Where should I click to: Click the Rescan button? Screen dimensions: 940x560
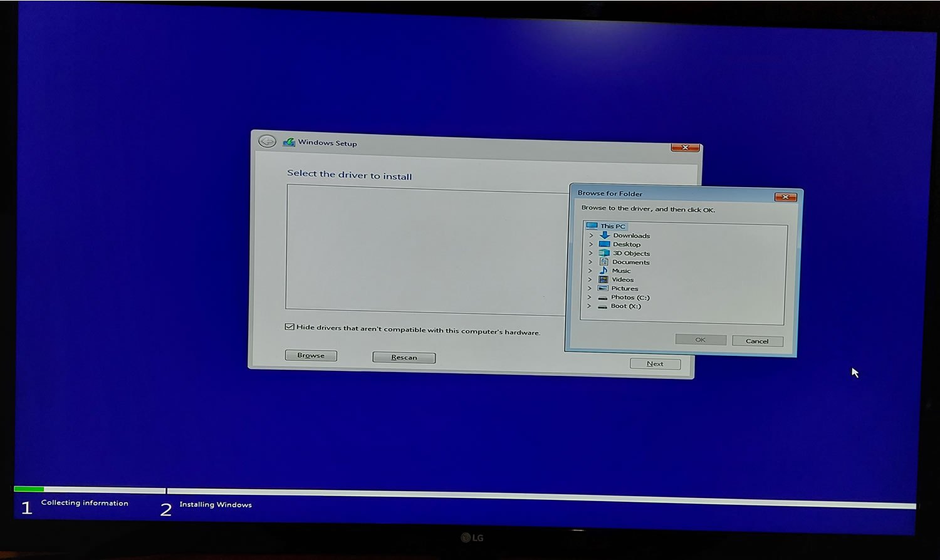coord(404,357)
